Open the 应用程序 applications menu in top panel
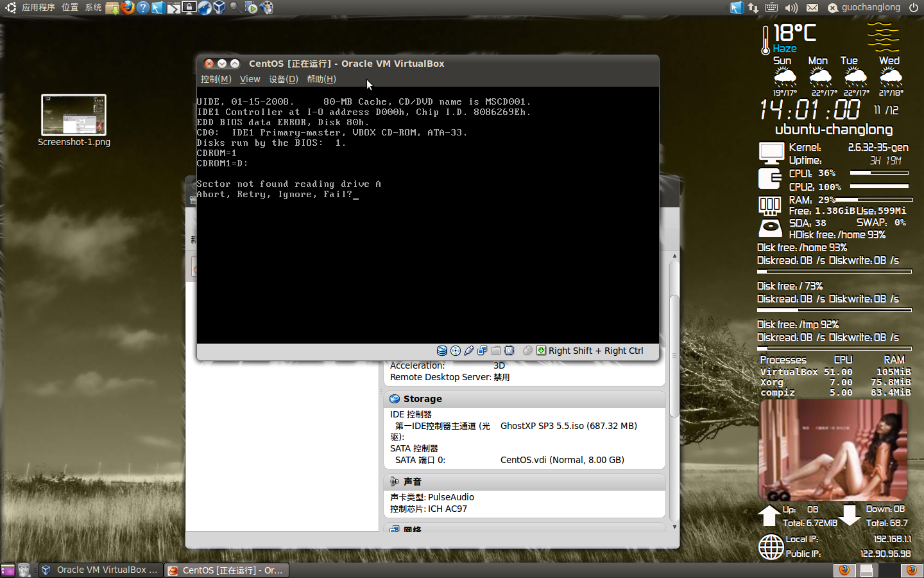Screen dimensions: 924x578 pos(38,7)
